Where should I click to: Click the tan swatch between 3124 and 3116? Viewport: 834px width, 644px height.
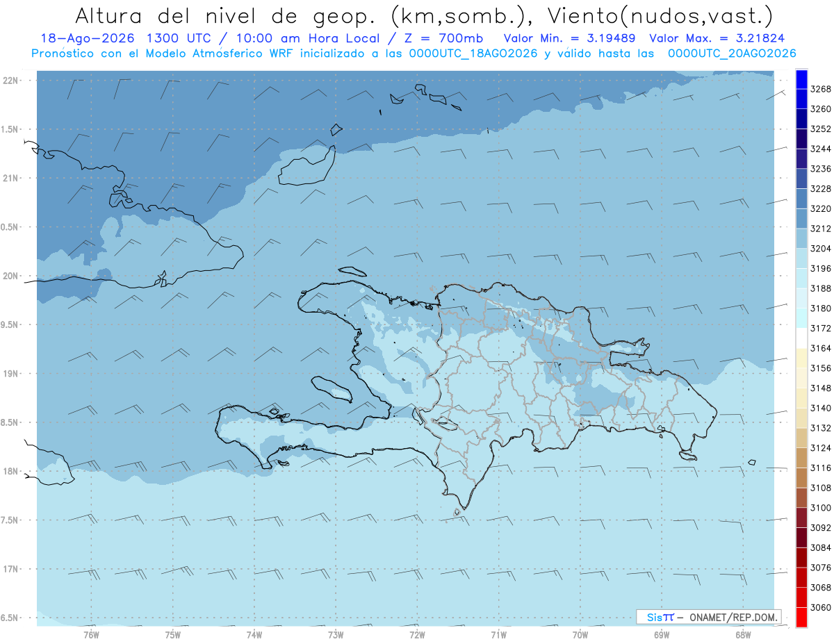(801, 458)
